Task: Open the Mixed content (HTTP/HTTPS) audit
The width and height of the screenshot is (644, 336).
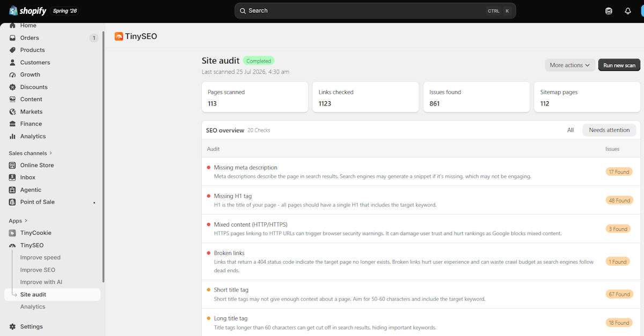Action: 421,228
